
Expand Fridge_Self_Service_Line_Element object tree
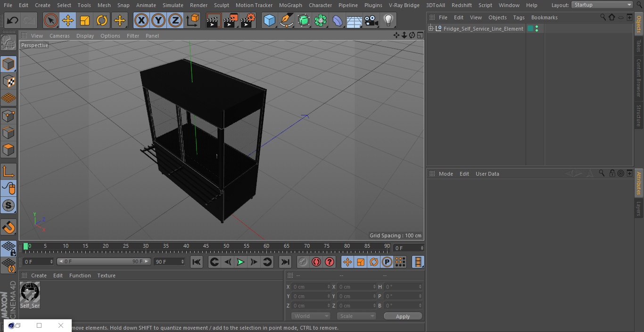(x=430, y=29)
